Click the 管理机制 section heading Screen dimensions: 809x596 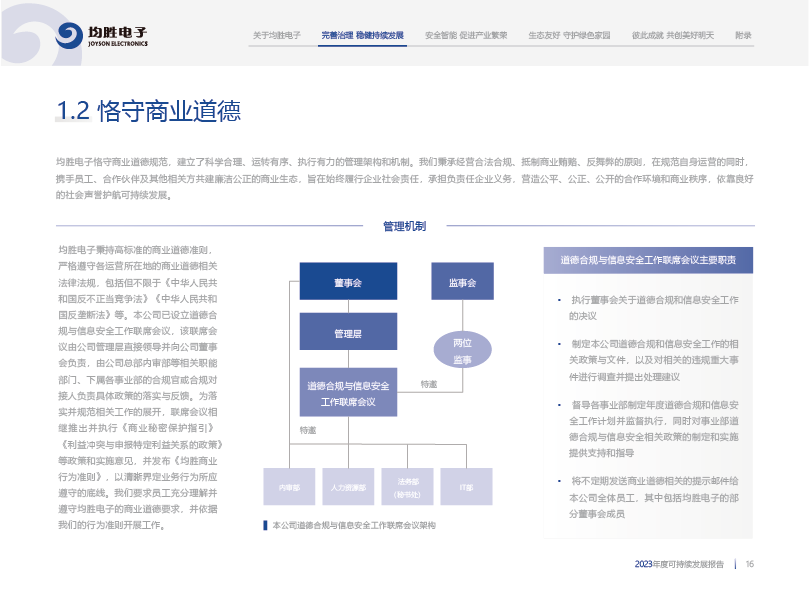(x=404, y=227)
